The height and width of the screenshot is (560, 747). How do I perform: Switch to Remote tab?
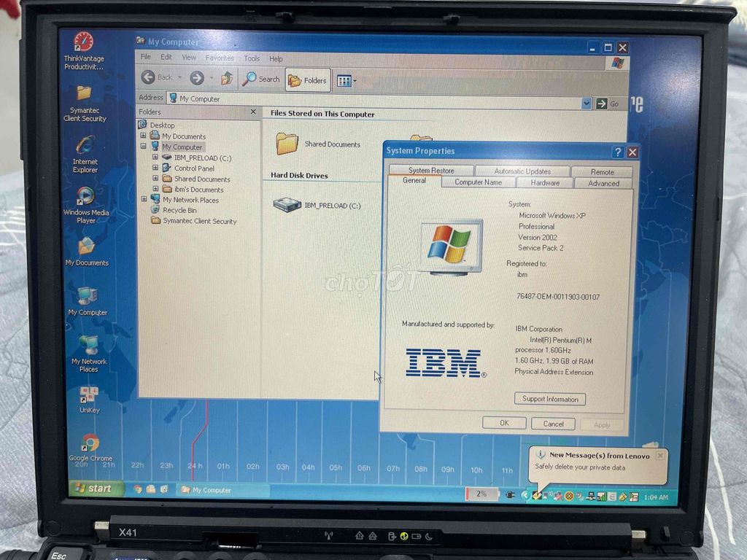click(x=602, y=172)
